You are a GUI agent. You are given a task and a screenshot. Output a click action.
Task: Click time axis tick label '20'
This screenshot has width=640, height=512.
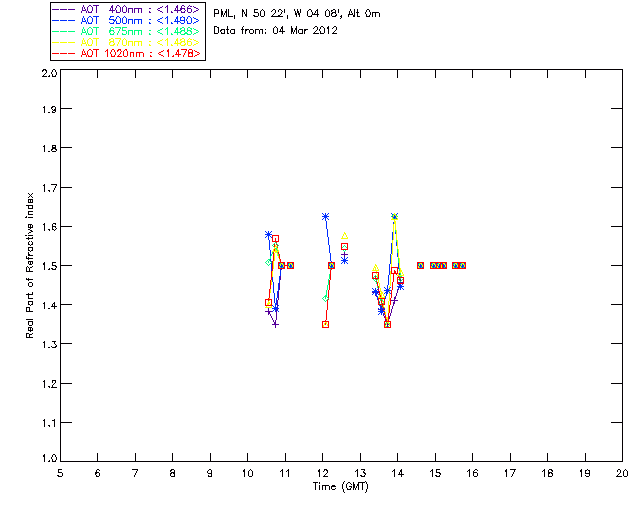coord(622,473)
